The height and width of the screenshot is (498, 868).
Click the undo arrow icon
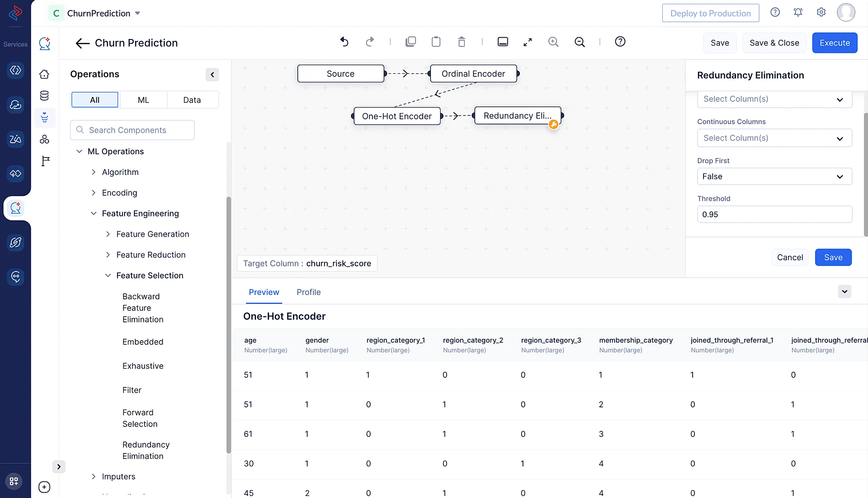point(344,42)
